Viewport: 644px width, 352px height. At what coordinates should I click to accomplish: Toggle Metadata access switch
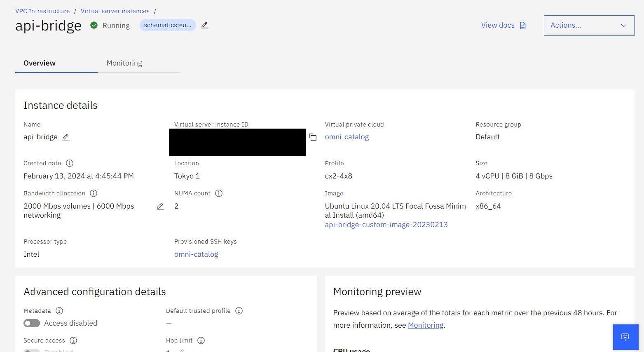coord(32,323)
